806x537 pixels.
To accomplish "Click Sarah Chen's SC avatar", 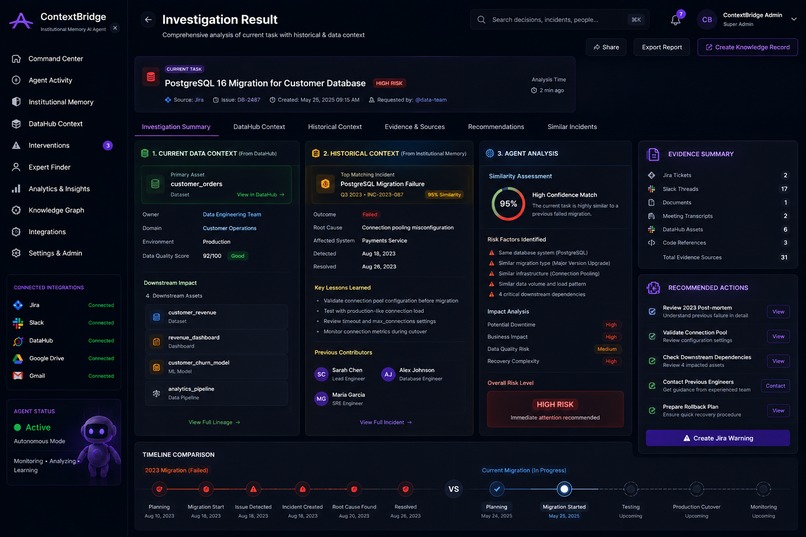I will (321, 374).
